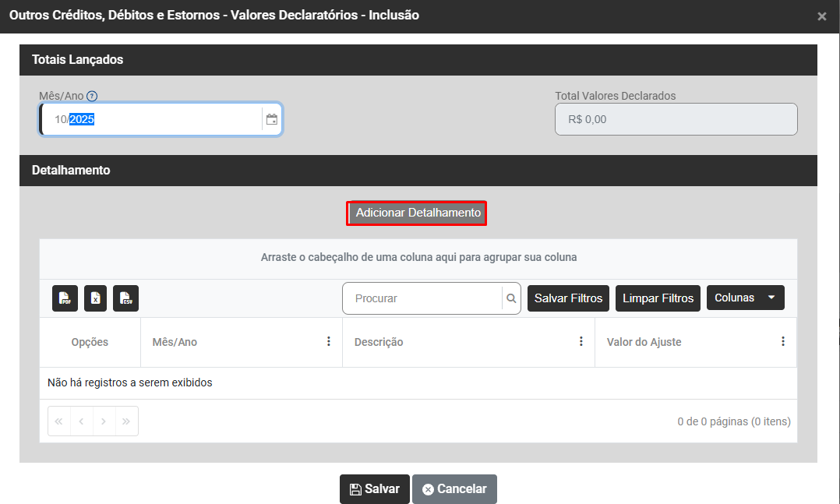The height and width of the screenshot is (504, 840).
Task: Open the Valor do Ajuste column menu
Action: tap(782, 342)
